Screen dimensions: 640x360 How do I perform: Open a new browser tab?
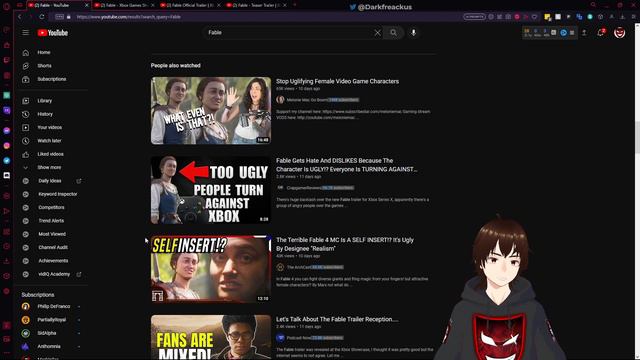coord(295,5)
